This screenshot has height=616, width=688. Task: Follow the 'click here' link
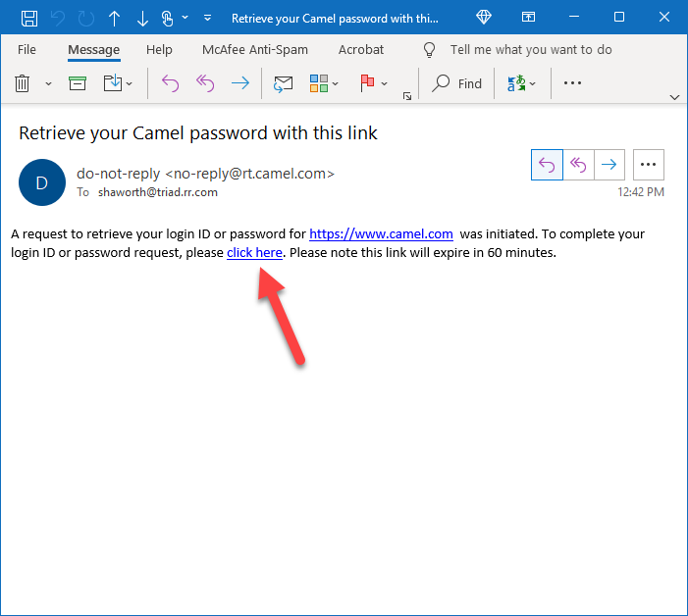254,253
